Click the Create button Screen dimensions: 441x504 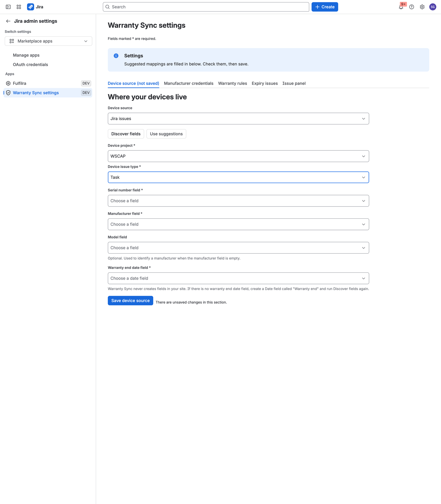pyautogui.click(x=325, y=7)
